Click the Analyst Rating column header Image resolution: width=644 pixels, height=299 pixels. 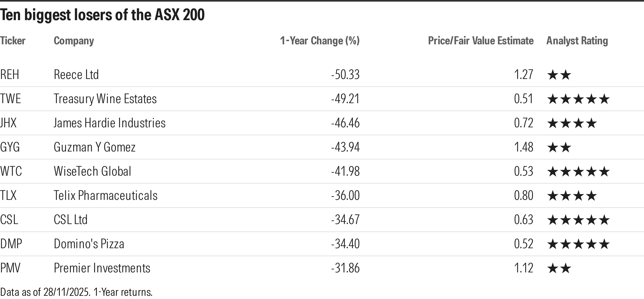coord(577,41)
